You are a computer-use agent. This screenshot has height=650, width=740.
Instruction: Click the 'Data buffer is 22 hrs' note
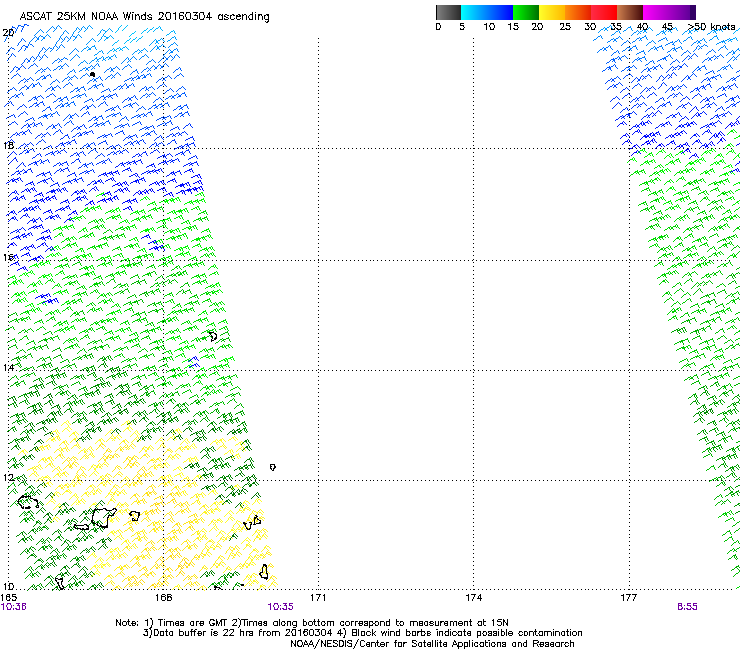(x=362, y=633)
